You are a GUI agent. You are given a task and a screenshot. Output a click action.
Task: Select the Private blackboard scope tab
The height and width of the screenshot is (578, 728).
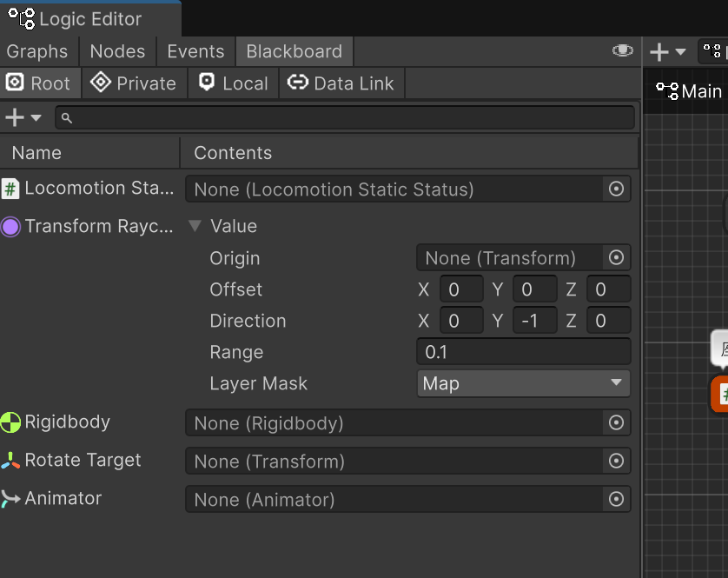coord(134,83)
